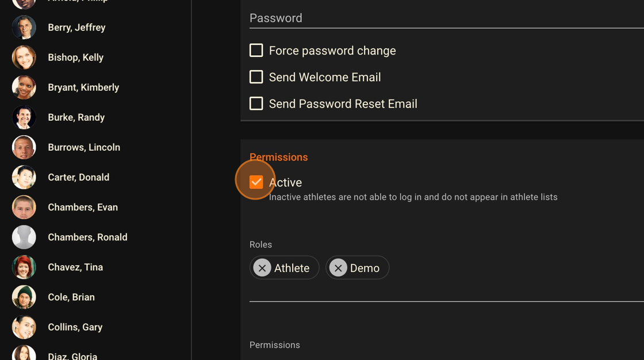Check the Send Welcome Email box
Viewport: 644px width, 360px height.
(256, 77)
